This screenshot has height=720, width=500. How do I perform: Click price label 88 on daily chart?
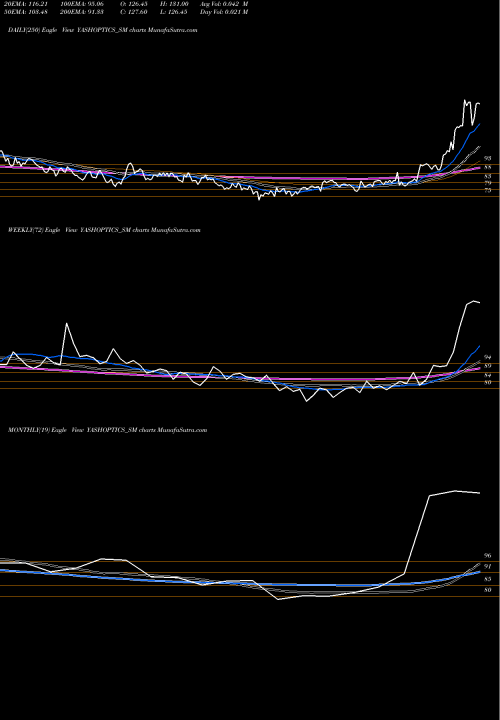click(x=488, y=167)
